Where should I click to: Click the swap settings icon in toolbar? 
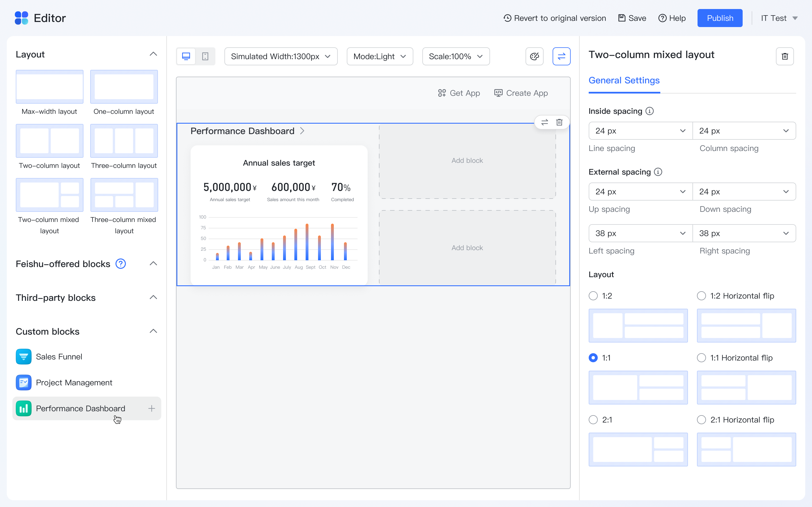561,56
